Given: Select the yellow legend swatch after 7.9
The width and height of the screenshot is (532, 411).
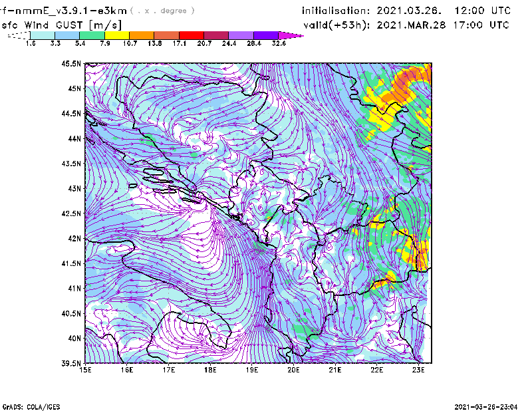Looking at the screenshot, I should tap(117, 35).
